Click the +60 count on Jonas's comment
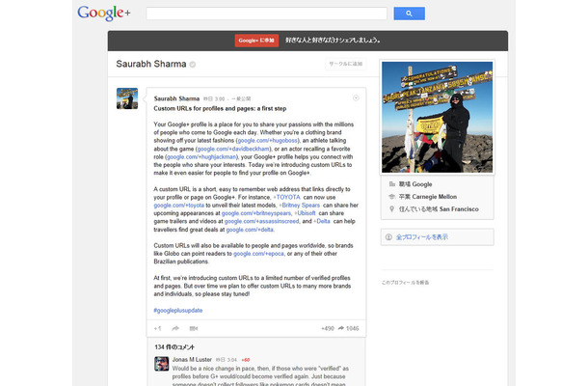The width and height of the screenshot is (588, 386). tap(245, 360)
